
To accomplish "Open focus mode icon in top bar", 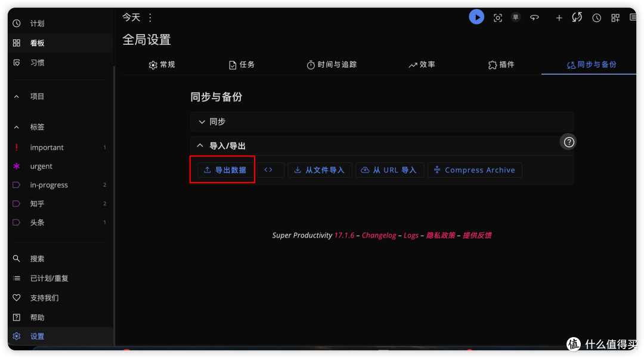I will [498, 18].
